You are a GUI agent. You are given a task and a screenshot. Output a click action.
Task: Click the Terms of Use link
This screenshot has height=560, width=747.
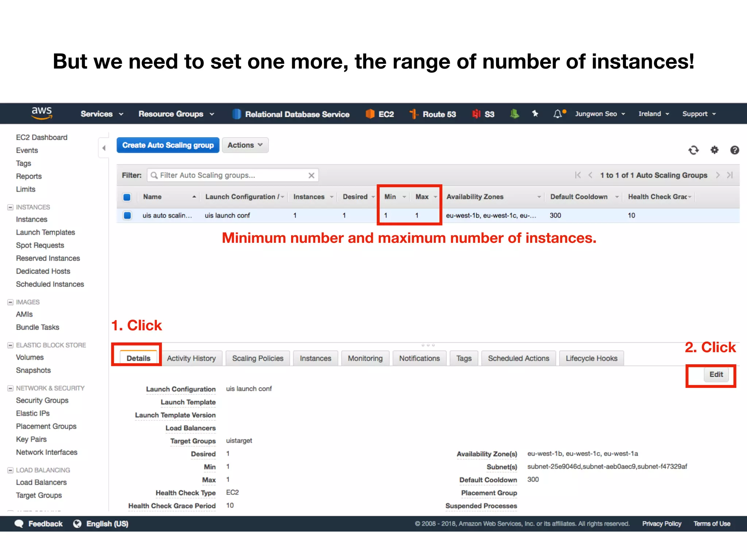point(712,524)
